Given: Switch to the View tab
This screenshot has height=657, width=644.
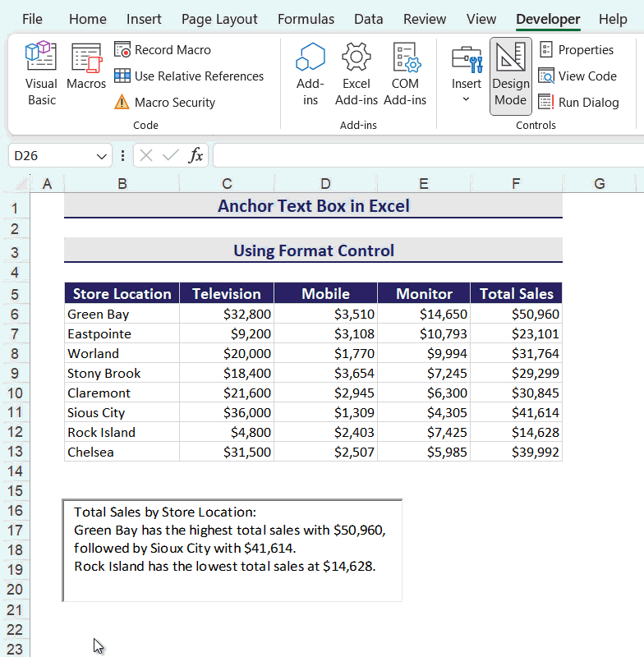Looking at the screenshot, I should pyautogui.click(x=481, y=19).
